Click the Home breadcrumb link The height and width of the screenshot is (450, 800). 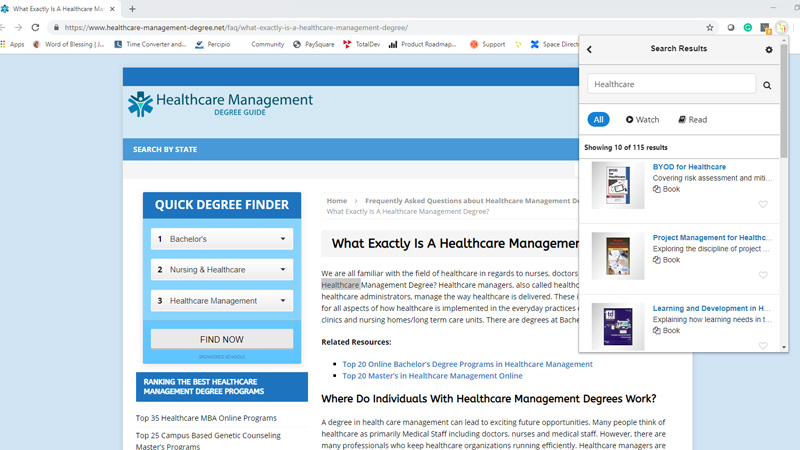(337, 201)
